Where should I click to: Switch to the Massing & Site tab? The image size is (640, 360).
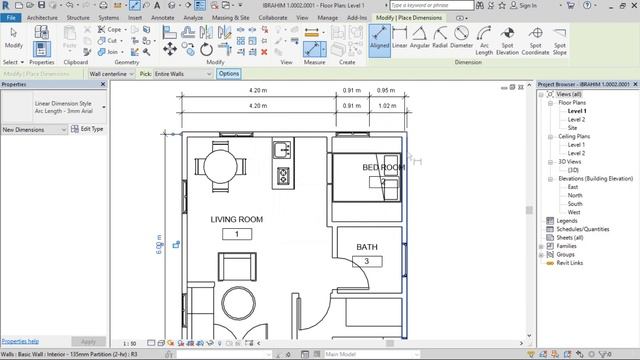click(x=230, y=18)
